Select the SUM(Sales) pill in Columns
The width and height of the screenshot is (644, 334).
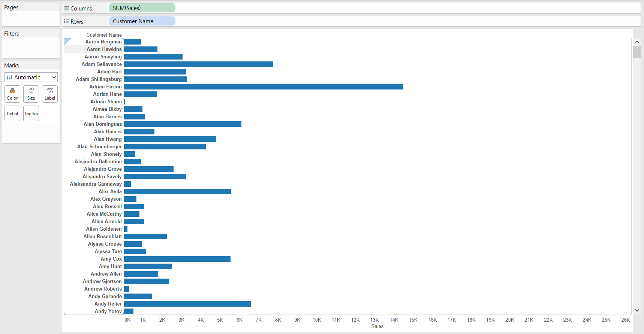click(x=142, y=8)
